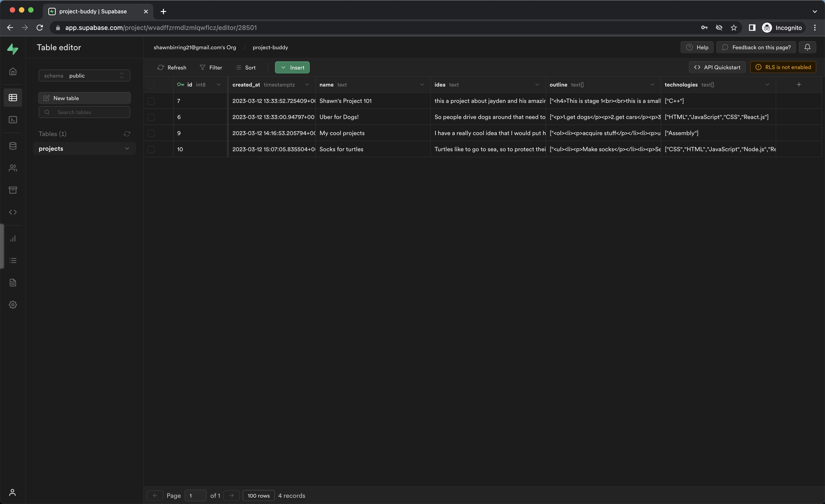The height and width of the screenshot is (504, 825).
Task: Open the Storage sidebar icon
Action: click(x=13, y=190)
